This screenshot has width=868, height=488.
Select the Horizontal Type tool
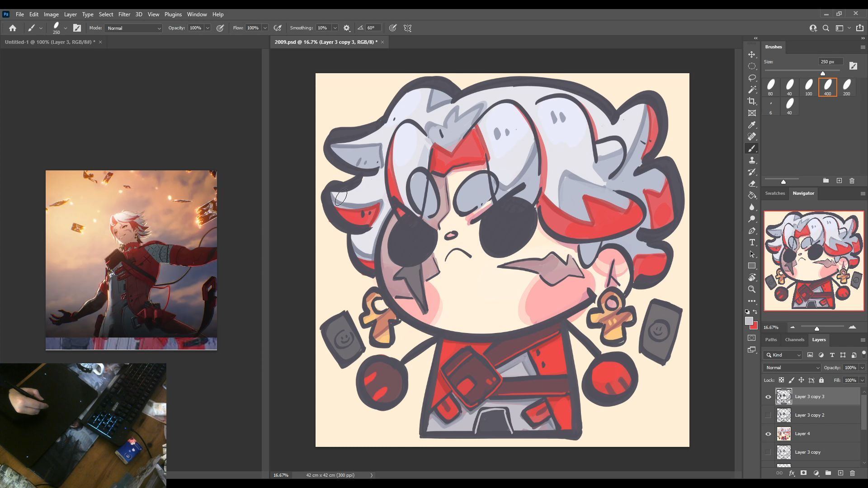pyautogui.click(x=752, y=242)
